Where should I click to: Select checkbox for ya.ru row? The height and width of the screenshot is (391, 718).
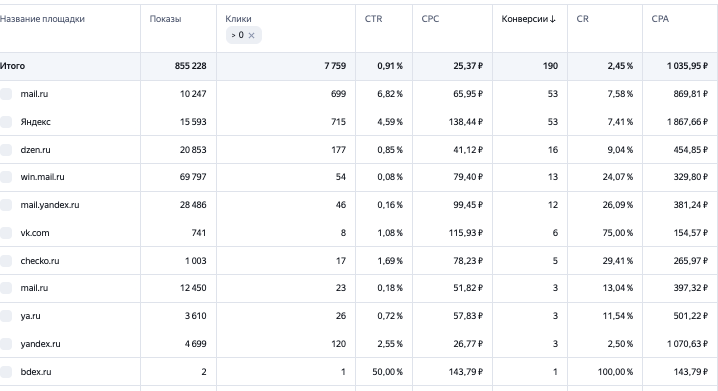(x=6, y=316)
